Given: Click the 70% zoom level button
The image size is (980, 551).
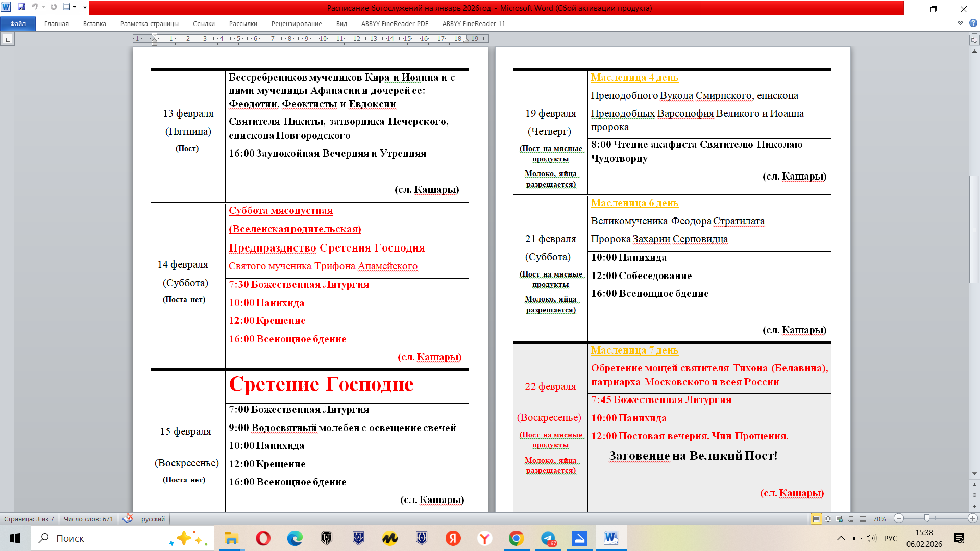Looking at the screenshot, I should click(x=879, y=519).
